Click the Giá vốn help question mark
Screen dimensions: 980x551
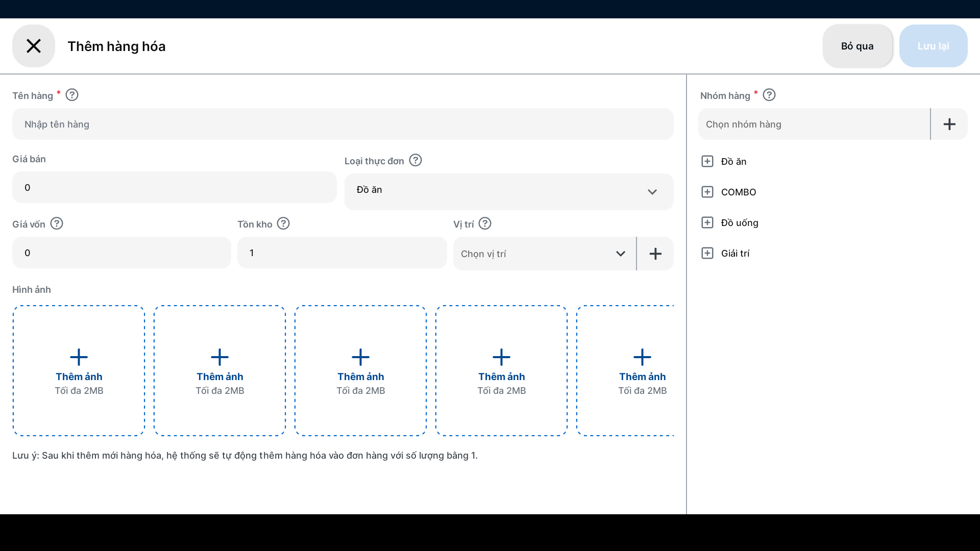coord(57,223)
